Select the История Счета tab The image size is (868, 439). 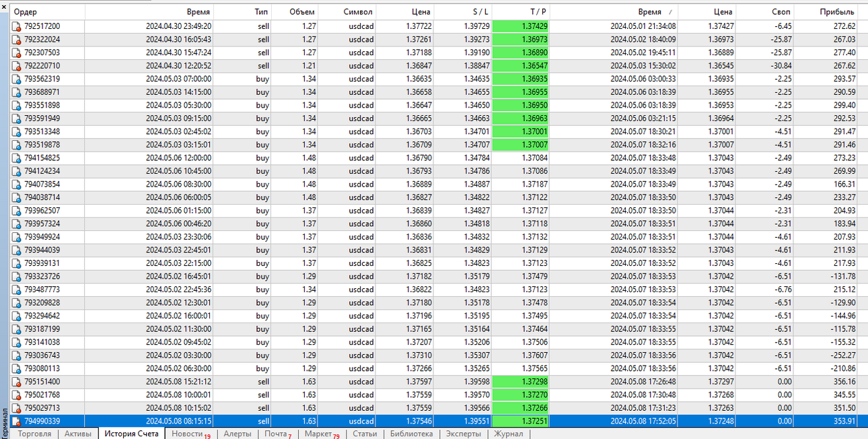(x=132, y=434)
